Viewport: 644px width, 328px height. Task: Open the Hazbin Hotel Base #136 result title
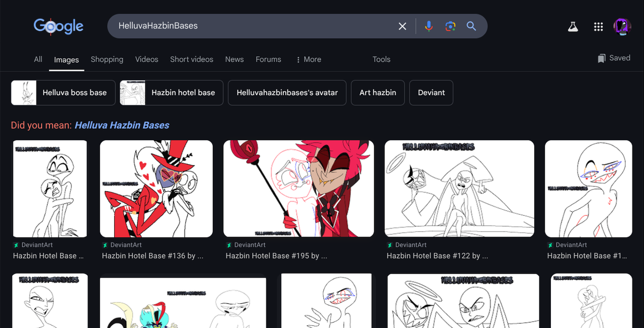153,256
